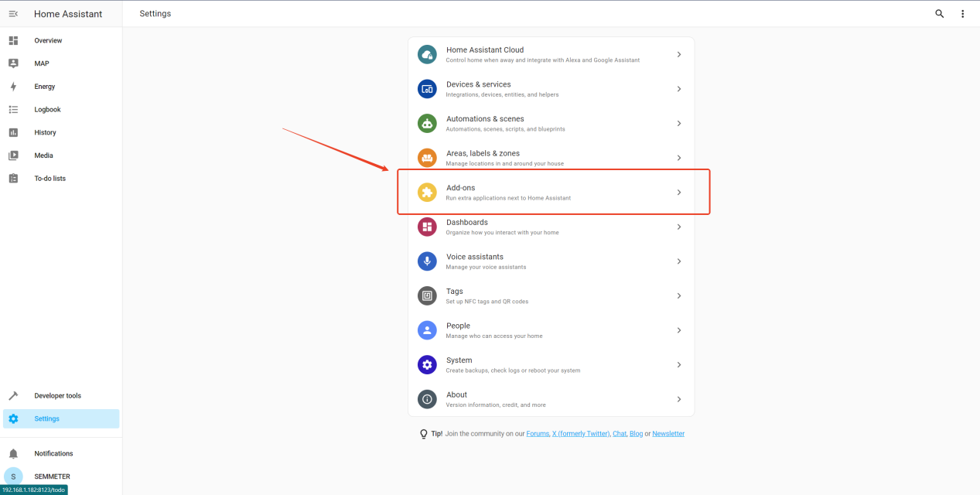Expand Home Assistant Cloud chevron
Screen dimensions: 980x495
(x=679, y=54)
